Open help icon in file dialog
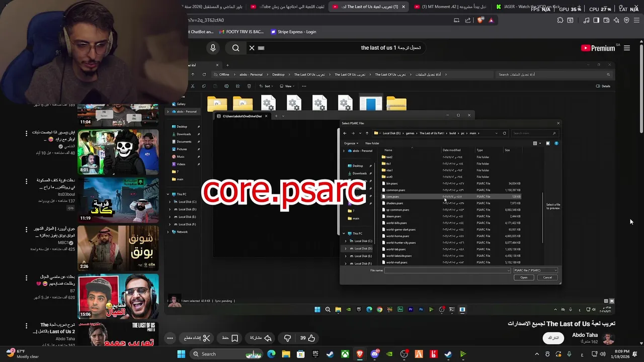The height and width of the screenshot is (362, 644). click(556, 143)
